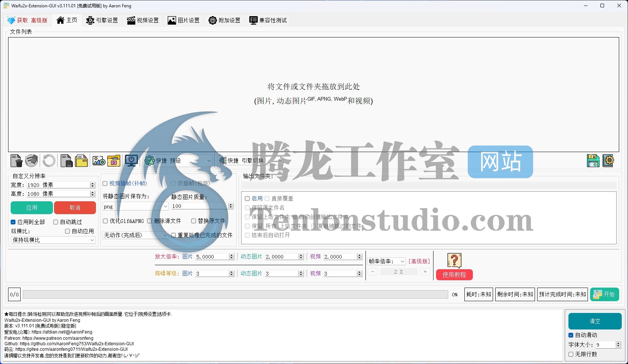
Task: Click the Github URL text in log
Action: [x=77, y=344]
